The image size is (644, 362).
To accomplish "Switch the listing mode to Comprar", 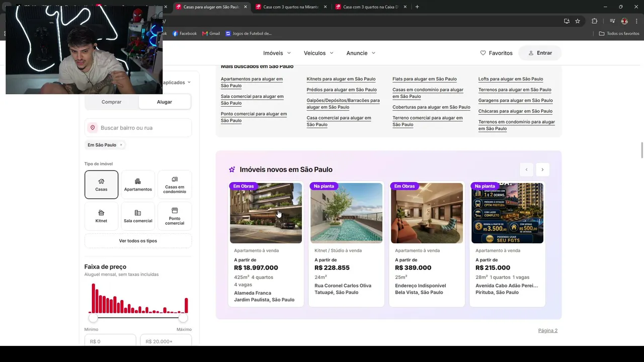I will (x=111, y=102).
